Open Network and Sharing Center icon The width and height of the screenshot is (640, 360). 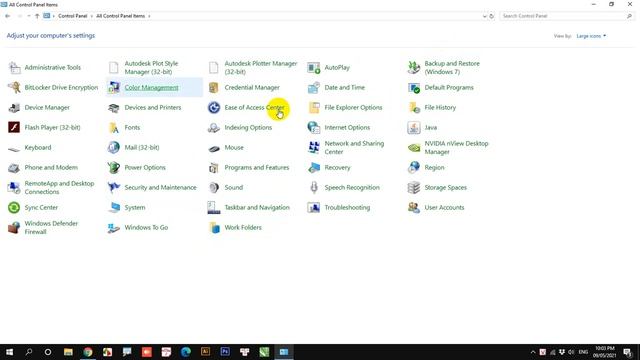pos(314,147)
